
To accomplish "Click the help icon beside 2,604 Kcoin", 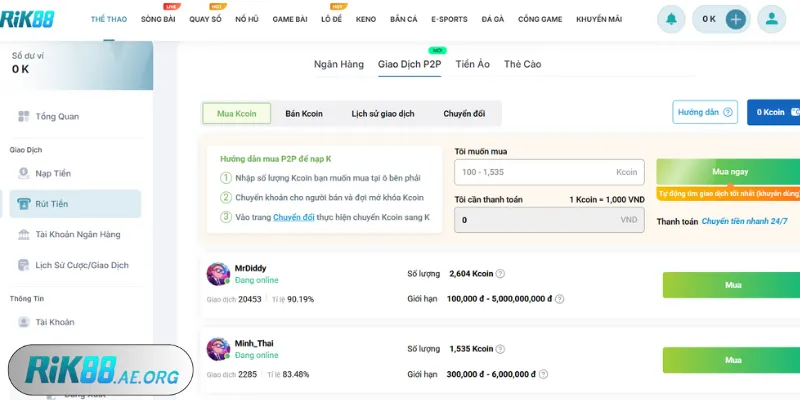I will pos(500,274).
